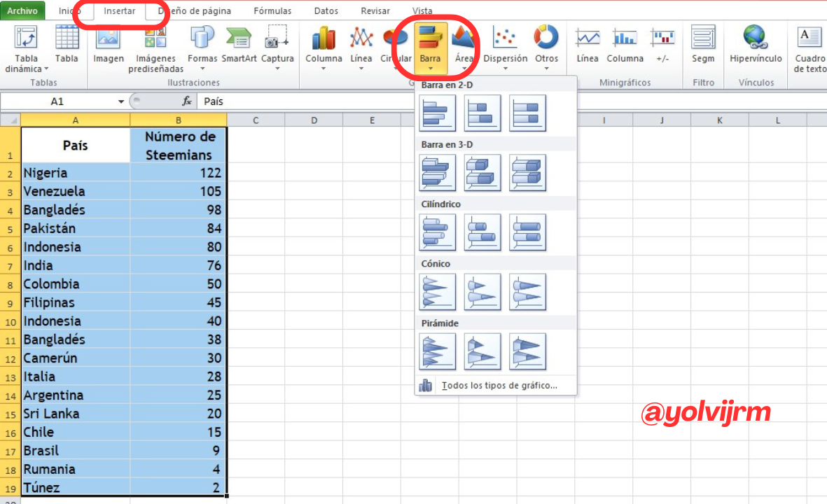Choose clustered Pirámide bar chart

[x=437, y=351]
